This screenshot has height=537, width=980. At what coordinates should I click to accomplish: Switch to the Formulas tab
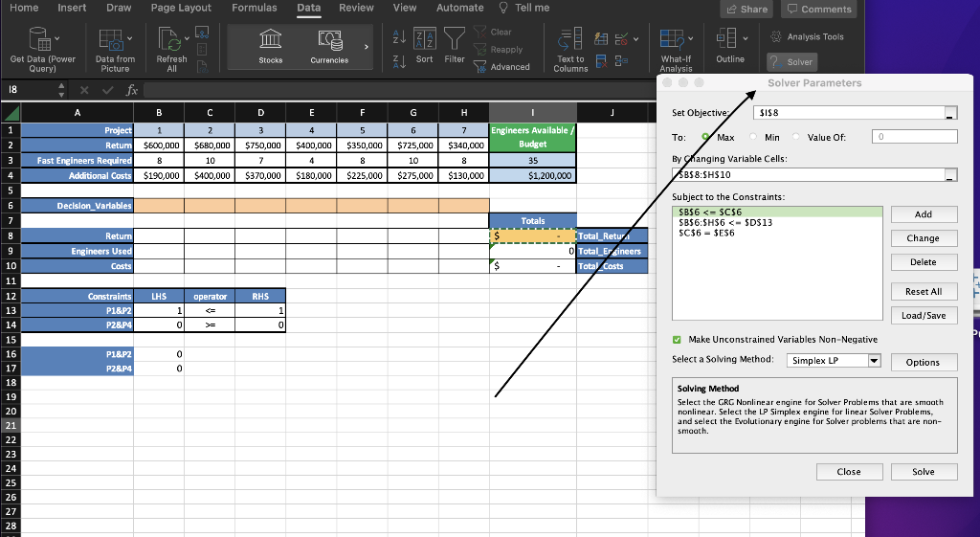pyautogui.click(x=255, y=8)
